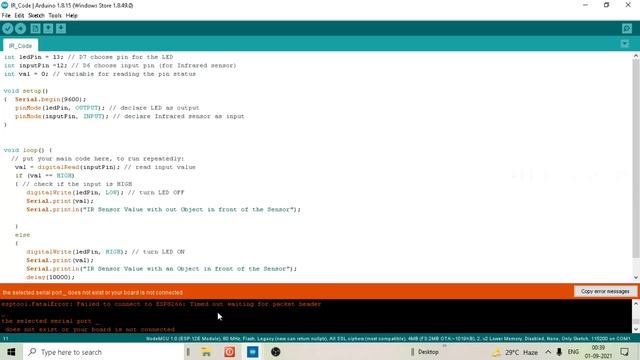The width and height of the screenshot is (640, 360).
Task: Click the console scroll-up arrow
Action: pyautogui.click(x=636, y=304)
